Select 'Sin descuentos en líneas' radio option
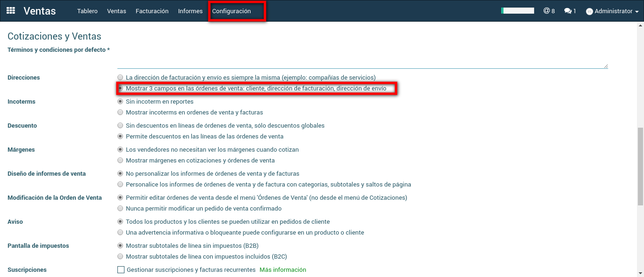This screenshot has width=644, height=277. 121,126
